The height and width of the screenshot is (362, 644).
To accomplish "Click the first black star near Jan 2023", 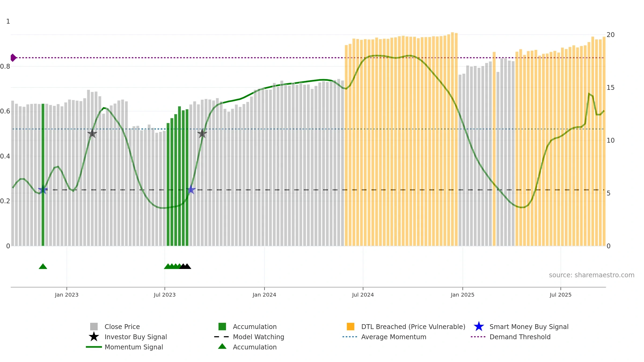I will pos(92,134).
